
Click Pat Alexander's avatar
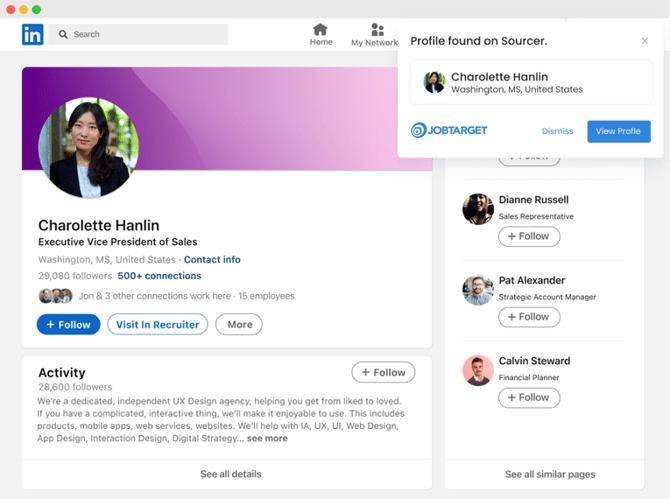[478, 289]
